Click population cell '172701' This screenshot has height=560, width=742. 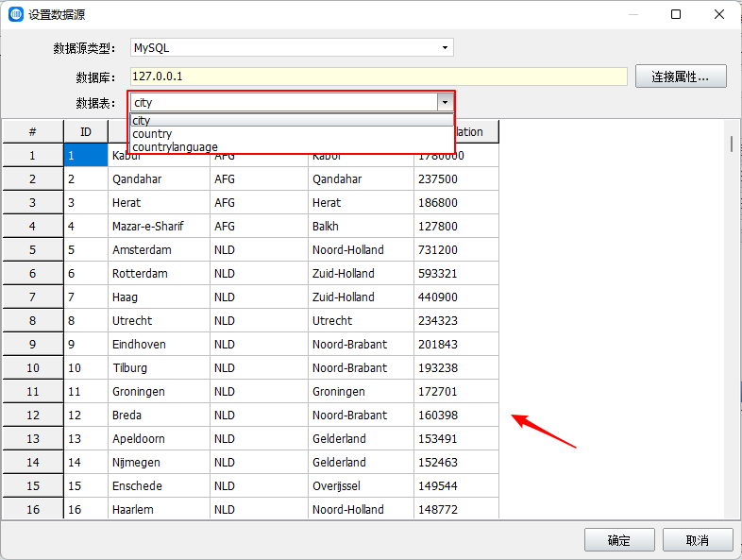tap(456, 392)
